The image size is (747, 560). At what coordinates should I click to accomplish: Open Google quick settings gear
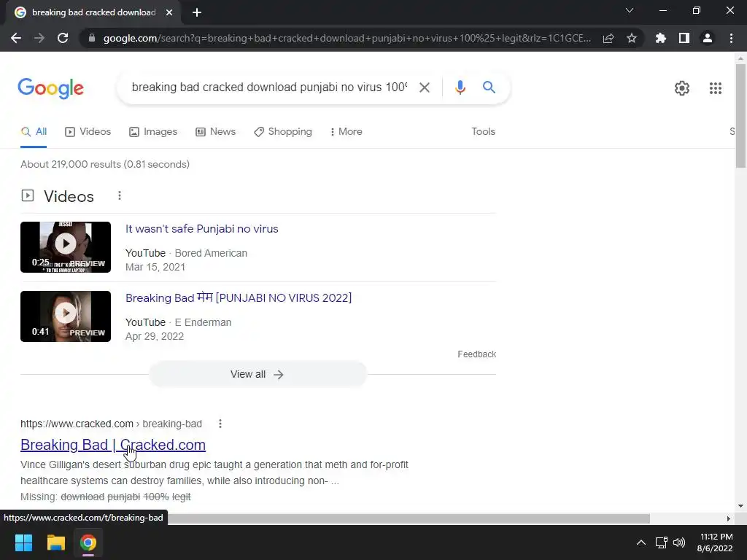(x=682, y=88)
